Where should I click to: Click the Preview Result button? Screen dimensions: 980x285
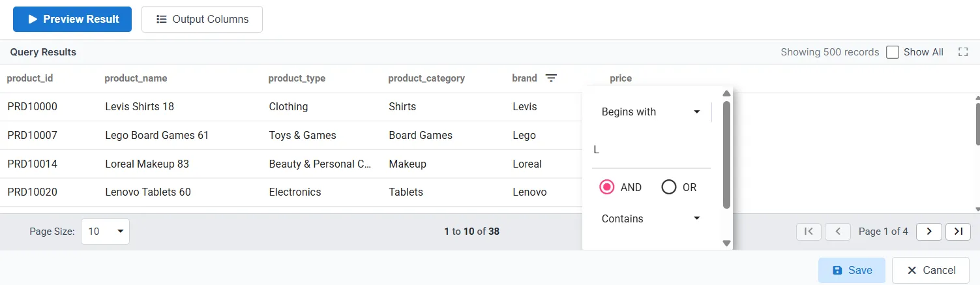coord(72,20)
